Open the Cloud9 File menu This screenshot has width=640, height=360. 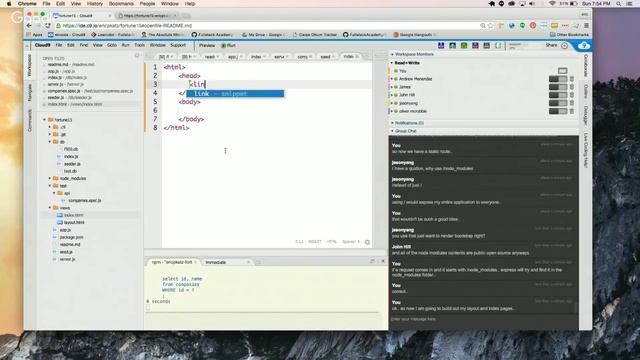pyautogui.click(x=59, y=45)
